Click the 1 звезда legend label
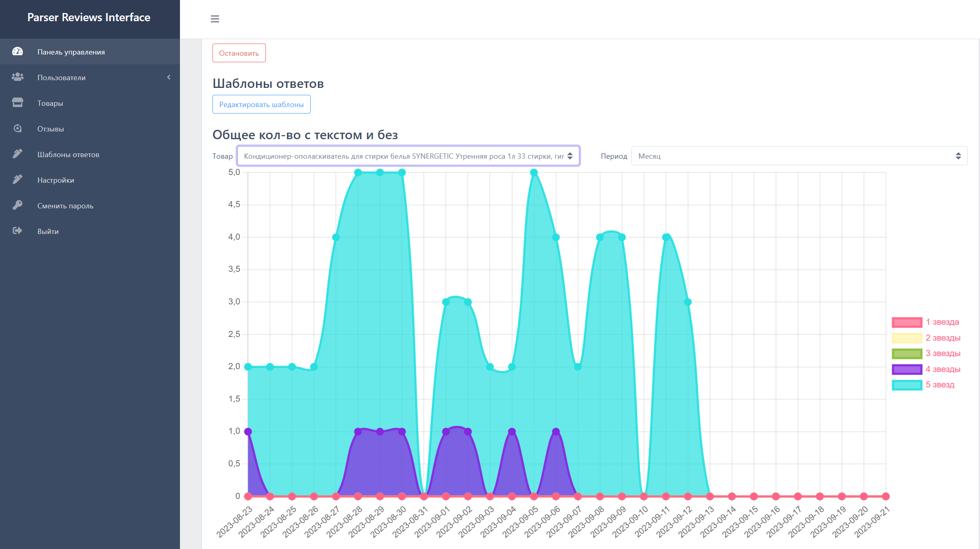This screenshot has width=980, height=549. pyautogui.click(x=942, y=322)
